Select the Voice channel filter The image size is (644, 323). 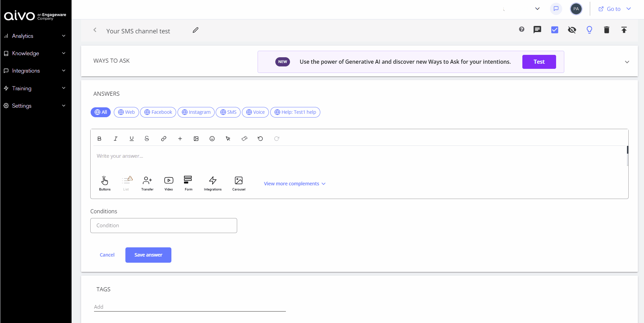click(x=255, y=112)
